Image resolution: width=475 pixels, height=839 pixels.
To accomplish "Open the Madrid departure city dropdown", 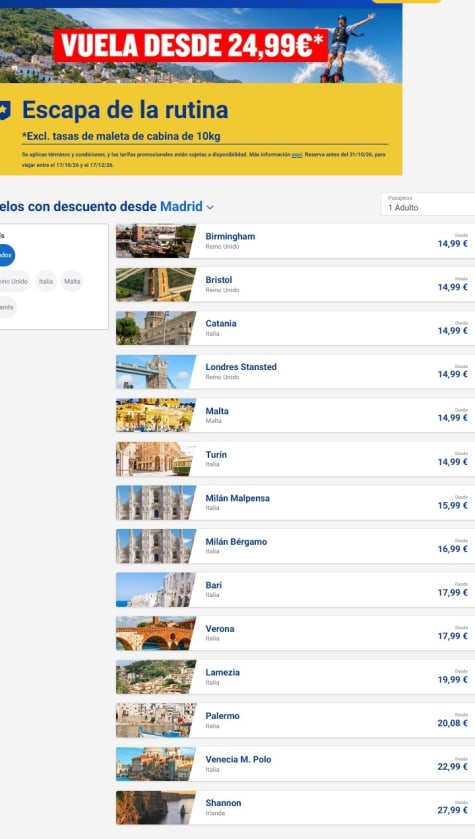I will (x=187, y=207).
